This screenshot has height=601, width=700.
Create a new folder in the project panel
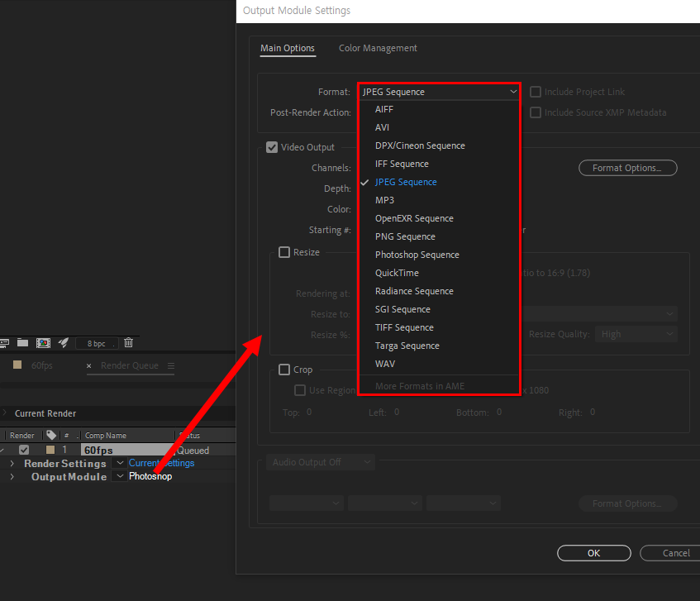tap(22, 342)
